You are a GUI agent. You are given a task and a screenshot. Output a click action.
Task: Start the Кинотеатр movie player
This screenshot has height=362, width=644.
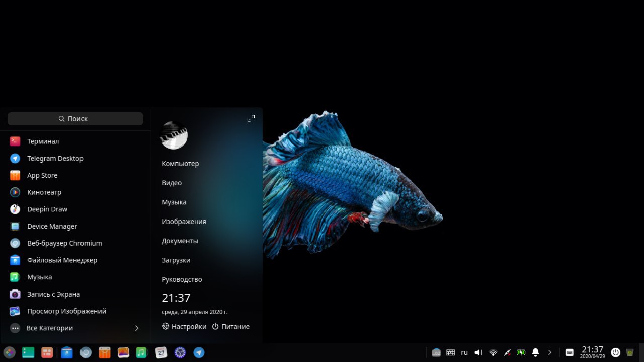click(75, 192)
